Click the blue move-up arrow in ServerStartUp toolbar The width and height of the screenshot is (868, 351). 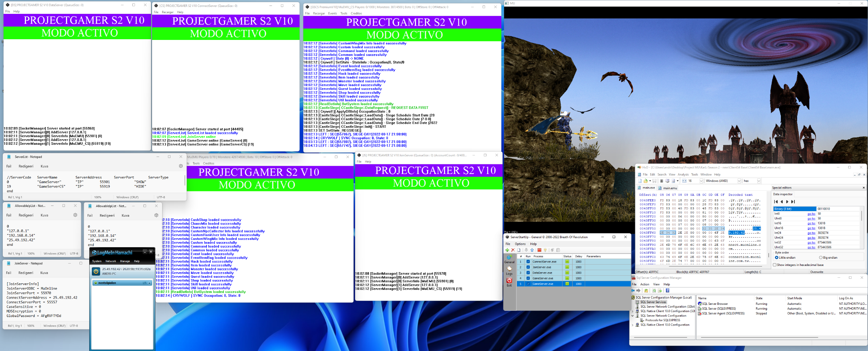532,250
